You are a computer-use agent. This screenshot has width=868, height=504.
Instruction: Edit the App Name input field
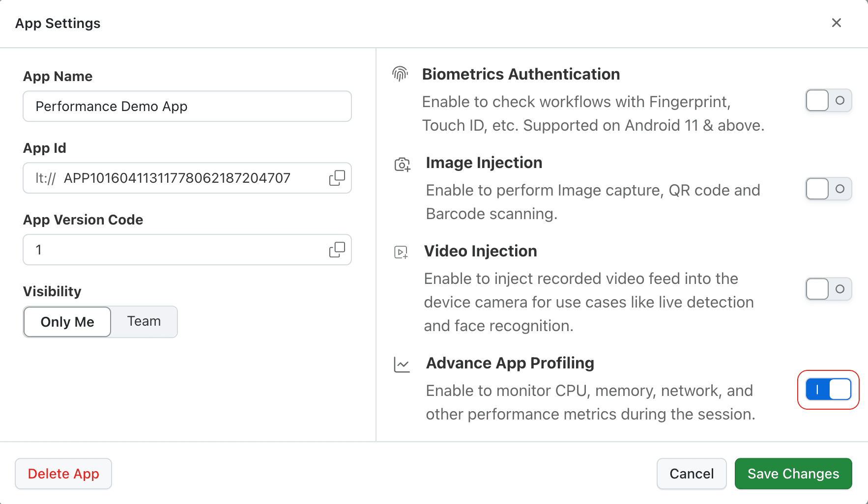pos(187,106)
